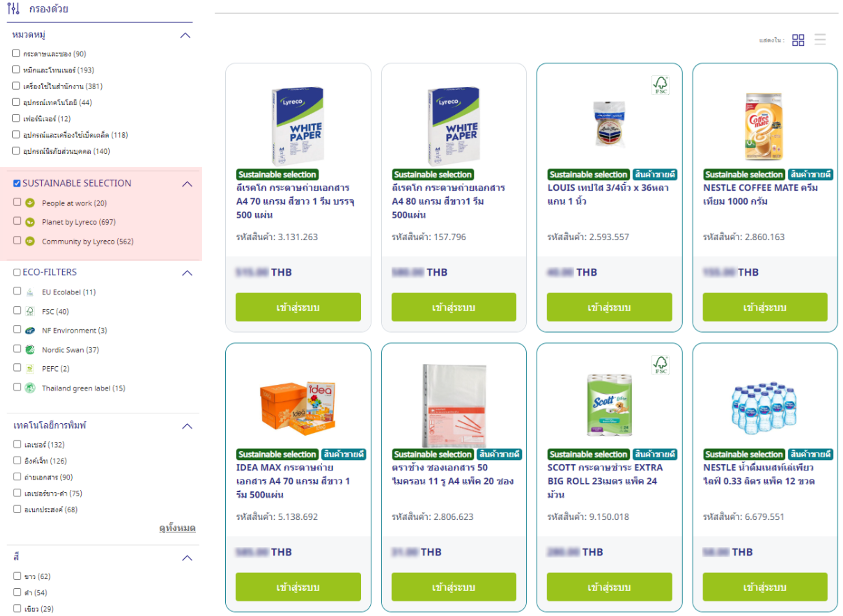
Task: Collapse the ECO-FILTERS section
Action: (x=187, y=273)
